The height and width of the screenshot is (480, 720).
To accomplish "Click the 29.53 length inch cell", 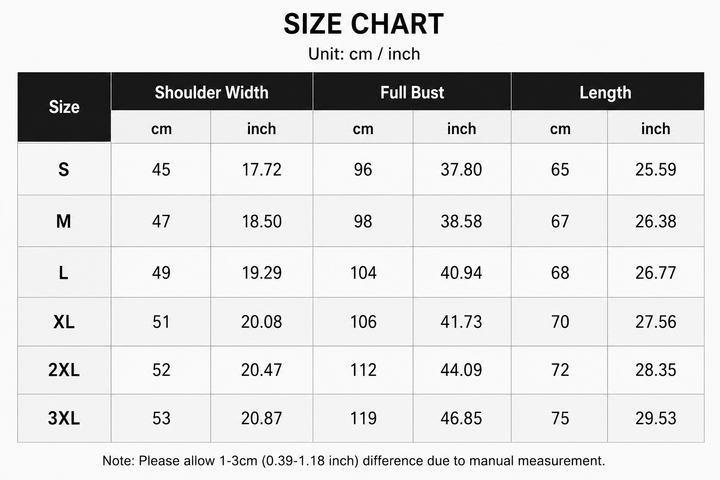I will [x=656, y=418].
